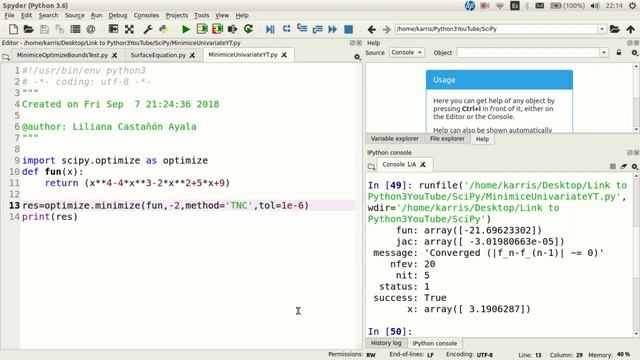This screenshot has height=360, width=640.
Task: Switch to the Variable explorer tab
Action: pyautogui.click(x=394, y=139)
